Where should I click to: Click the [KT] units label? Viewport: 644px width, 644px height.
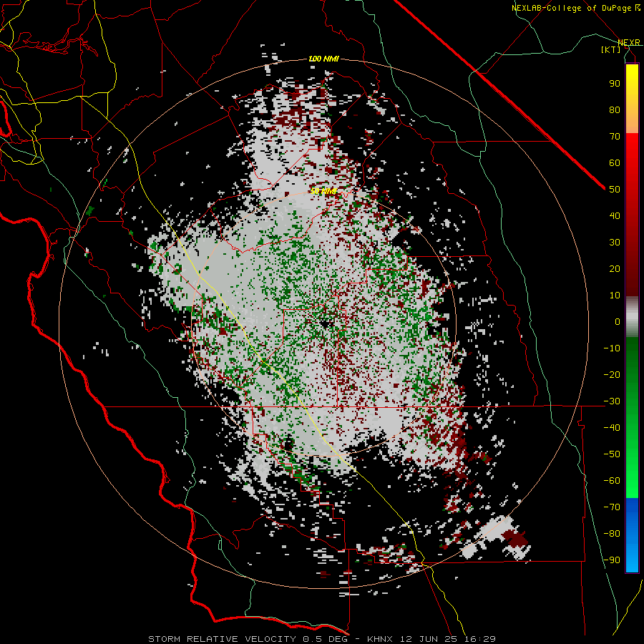coord(611,49)
